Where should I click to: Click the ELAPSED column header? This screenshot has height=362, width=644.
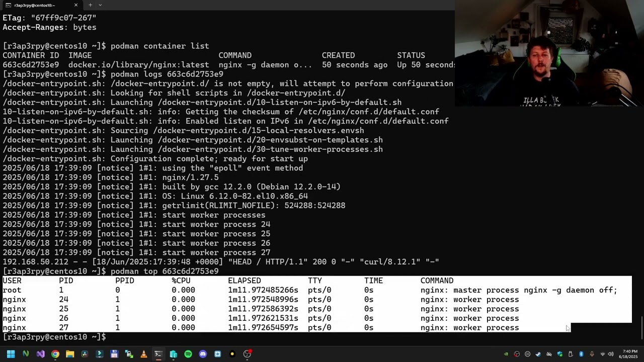click(x=245, y=281)
